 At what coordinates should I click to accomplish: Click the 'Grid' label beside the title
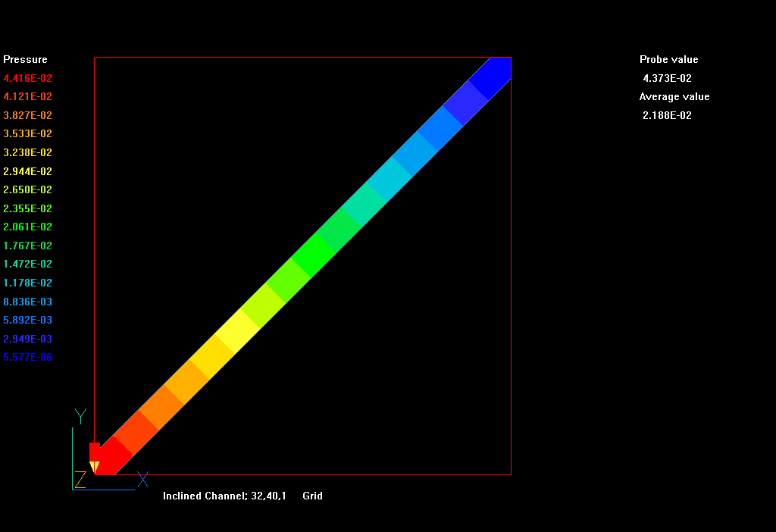[x=312, y=496]
